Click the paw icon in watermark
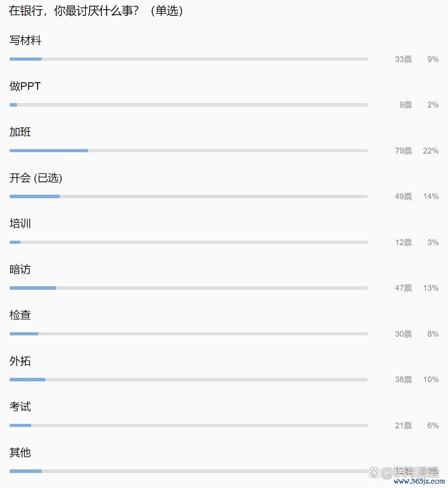Screen dimensions: 448x488 tap(374, 473)
